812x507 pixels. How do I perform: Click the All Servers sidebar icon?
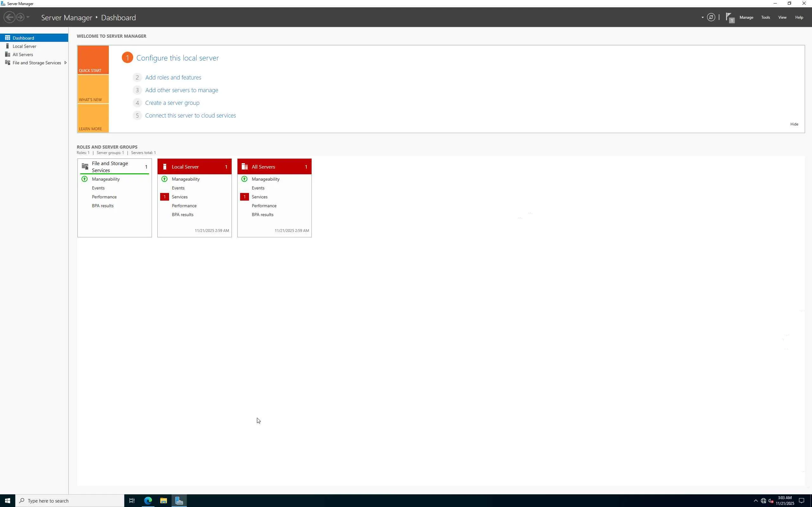[x=7, y=54]
